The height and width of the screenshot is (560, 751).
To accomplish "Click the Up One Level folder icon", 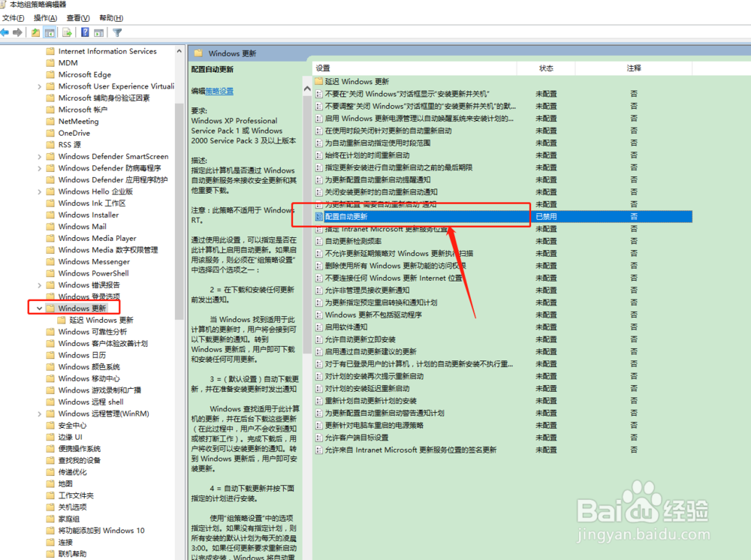I will 34,32.
